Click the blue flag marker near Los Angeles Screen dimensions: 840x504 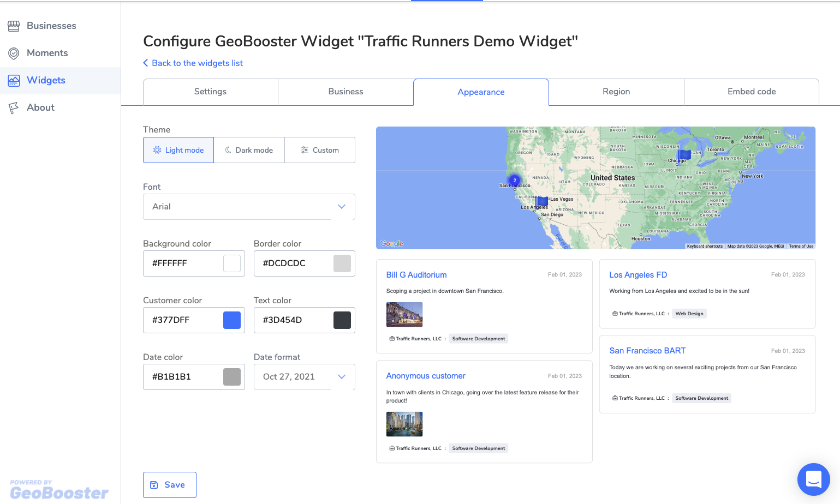click(542, 201)
